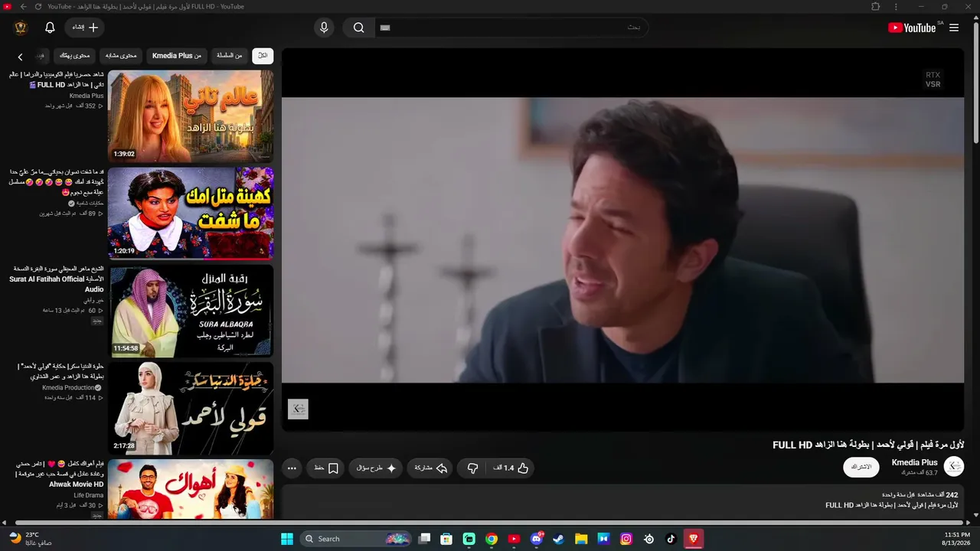Open Microsoft Store from the taskbar
980x551 pixels.
[x=446, y=539]
